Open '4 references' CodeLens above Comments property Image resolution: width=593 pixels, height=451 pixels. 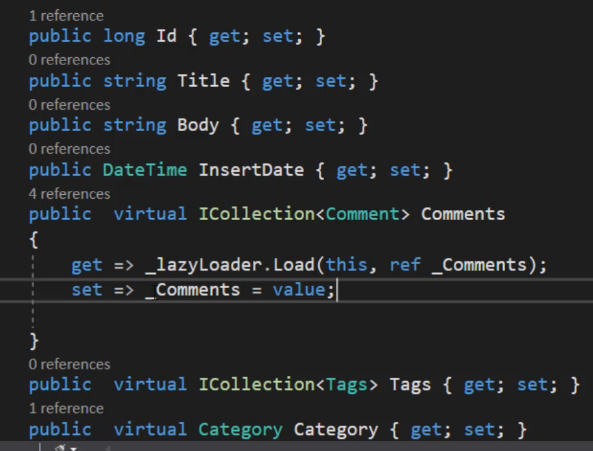[x=70, y=194]
